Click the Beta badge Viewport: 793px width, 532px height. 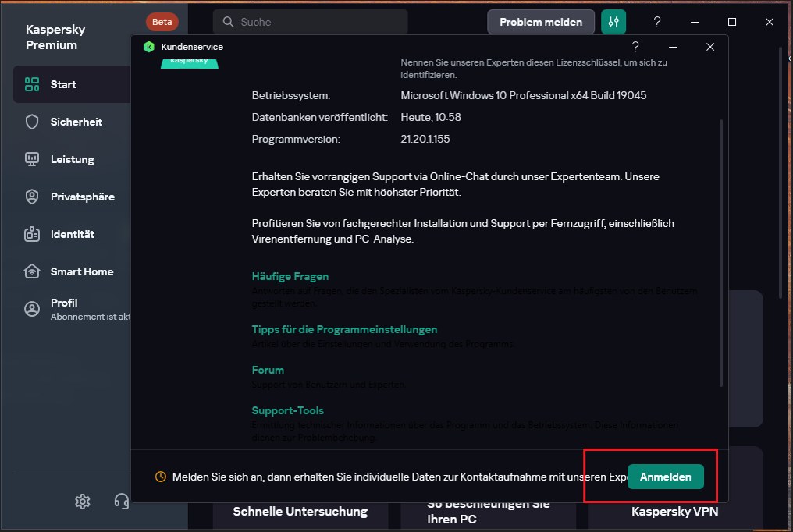tap(162, 22)
